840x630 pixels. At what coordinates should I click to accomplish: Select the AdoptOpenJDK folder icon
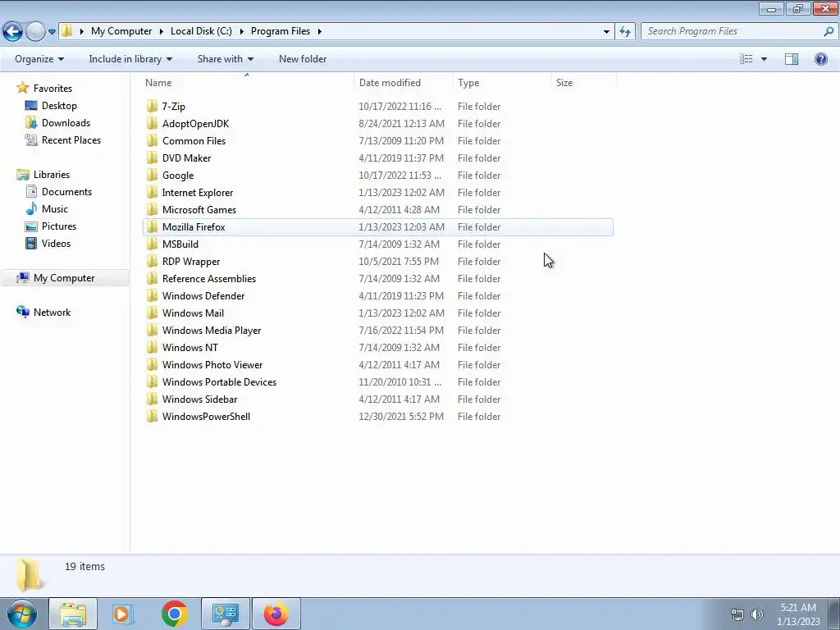[152, 123]
